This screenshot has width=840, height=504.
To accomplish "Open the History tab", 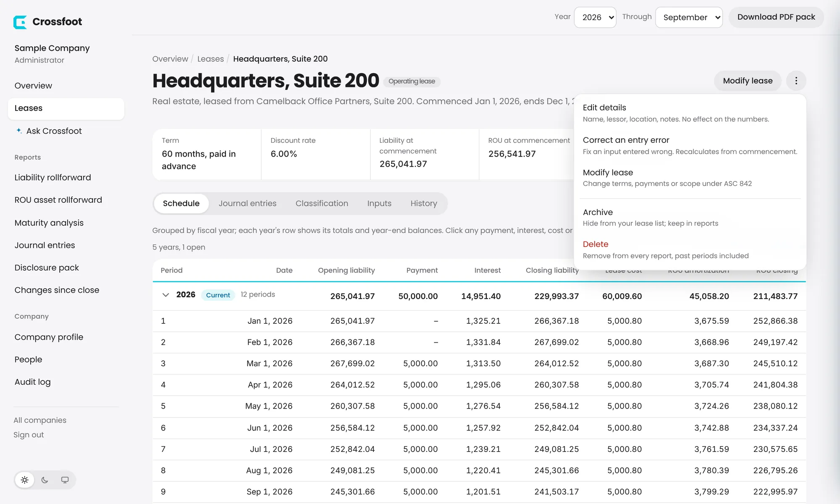I will click(424, 203).
